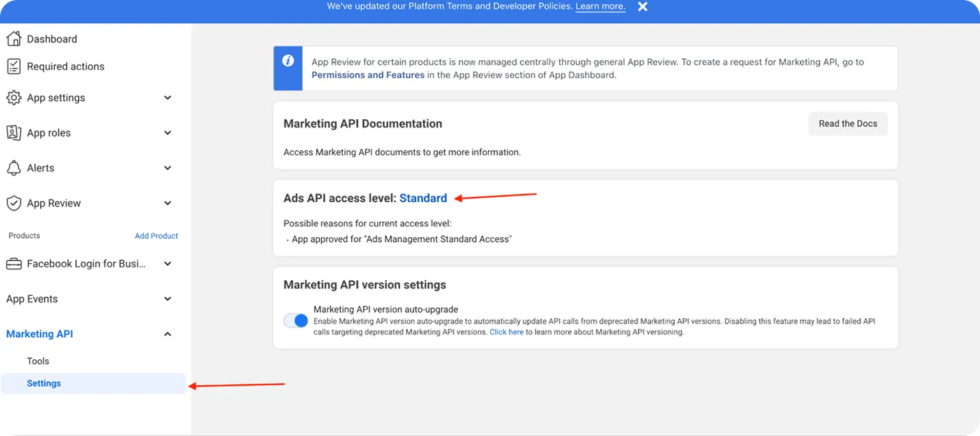Open Tools under Marketing API
This screenshot has height=436, width=980.
(38, 361)
